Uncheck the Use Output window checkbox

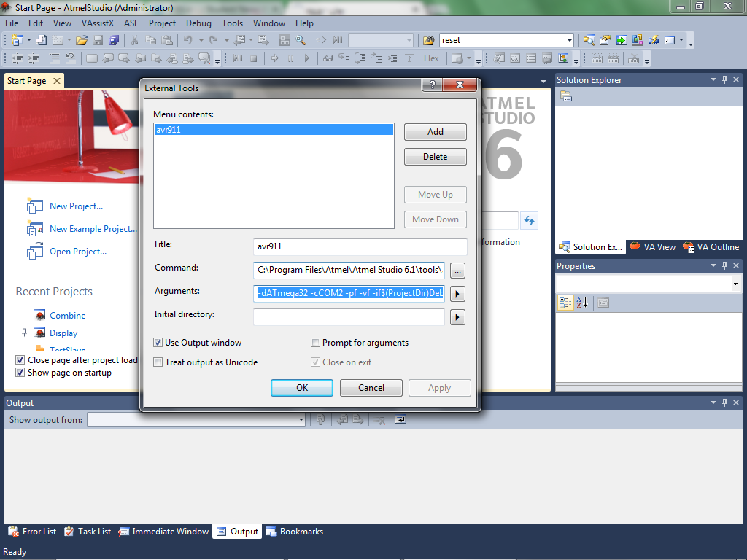[158, 343]
